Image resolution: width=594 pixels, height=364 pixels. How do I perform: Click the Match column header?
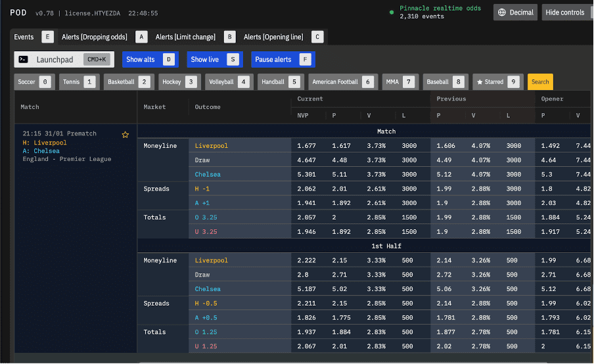[30, 107]
